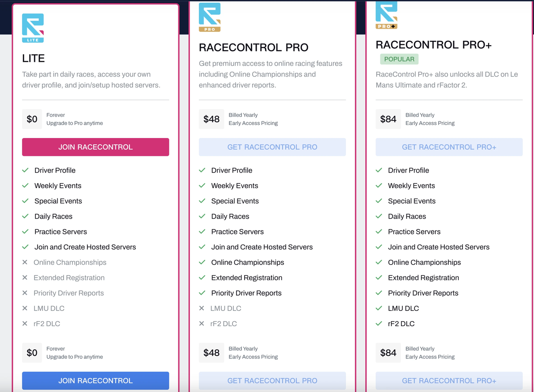Click the checkmark beside Lite Driver Profile

click(x=26, y=170)
